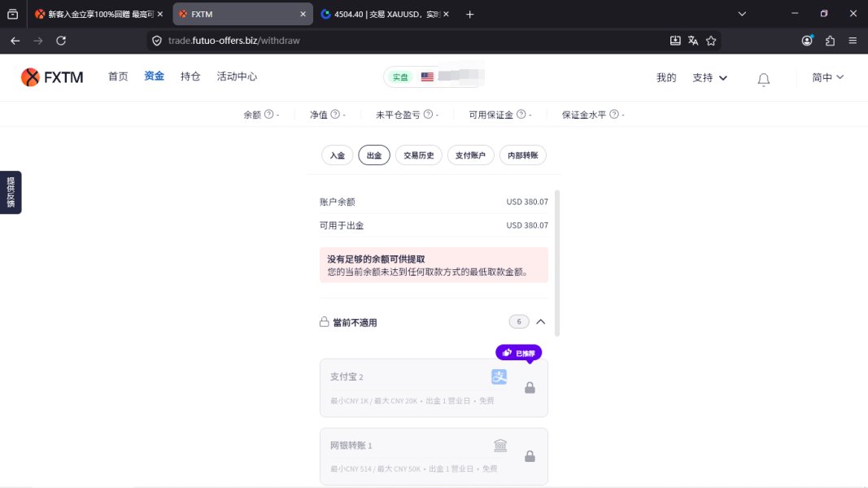Expand the 支持 dropdown
Screen dimensions: 868x488
[x=709, y=77]
